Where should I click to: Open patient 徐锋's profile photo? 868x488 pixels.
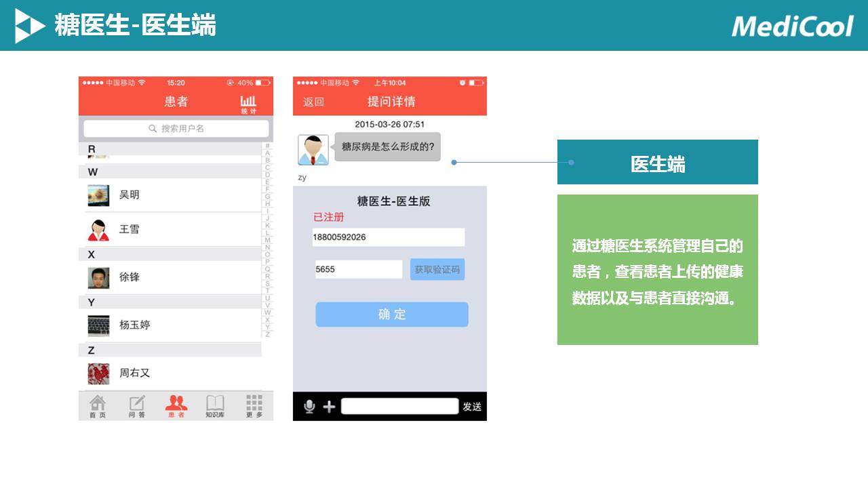click(x=98, y=278)
